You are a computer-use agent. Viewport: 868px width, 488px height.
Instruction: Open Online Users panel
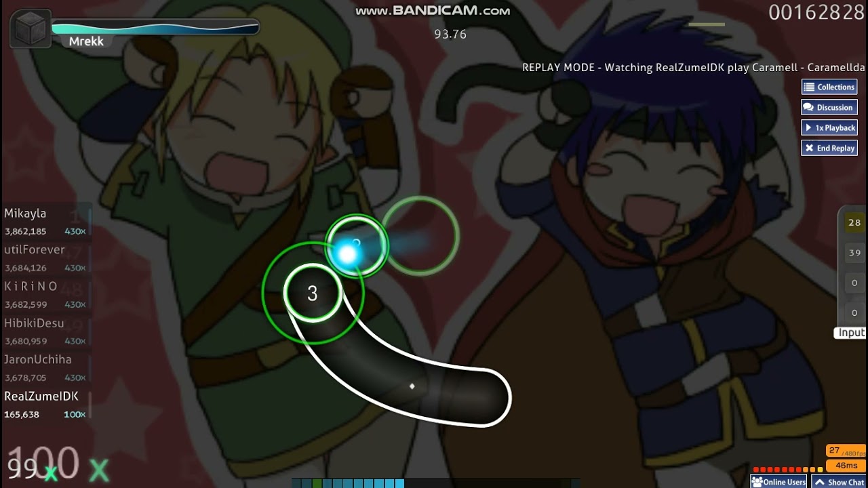point(778,482)
